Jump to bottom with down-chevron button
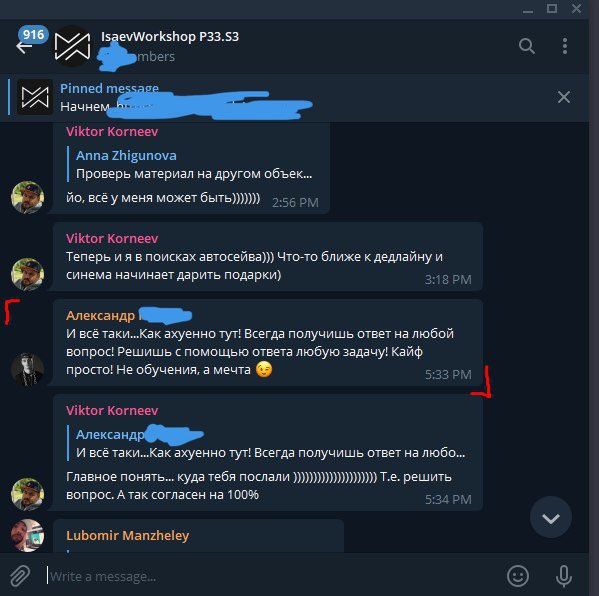The width and height of the screenshot is (599, 596). pos(550,517)
